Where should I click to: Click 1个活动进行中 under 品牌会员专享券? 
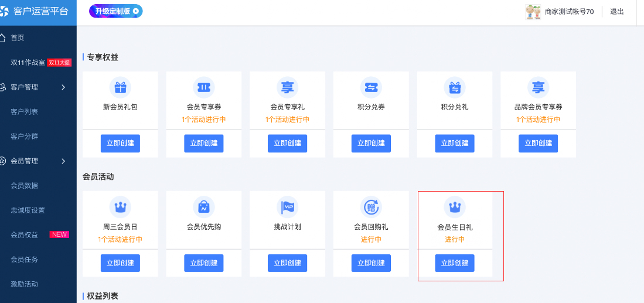tap(538, 120)
